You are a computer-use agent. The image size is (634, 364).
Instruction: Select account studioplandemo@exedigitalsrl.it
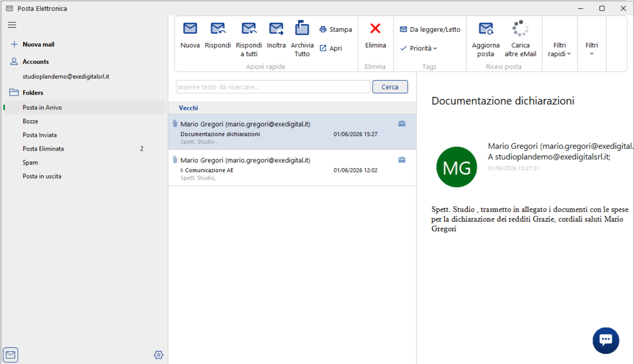66,77
